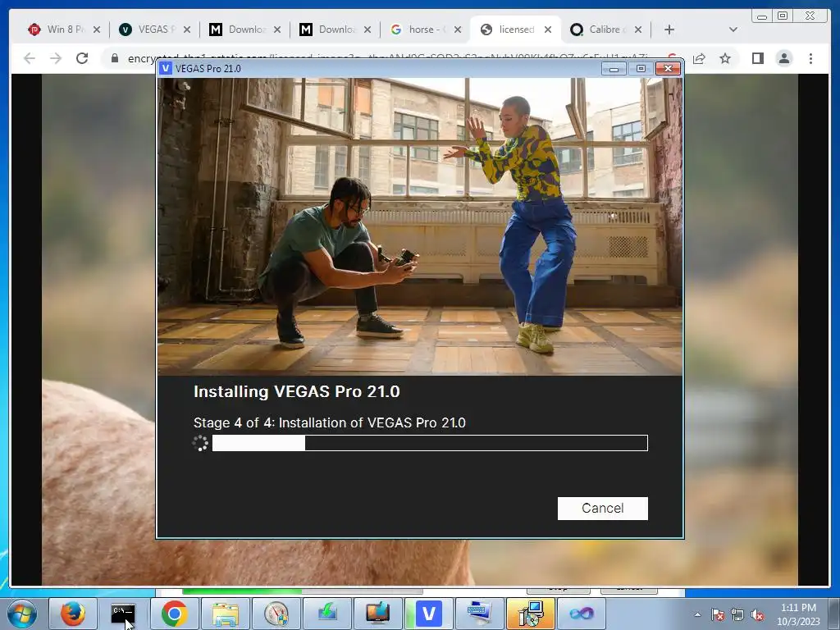The image size is (840, 630).
Task: Close the VEGAS Pro 21.0 installer window
Action: point(668,69)
